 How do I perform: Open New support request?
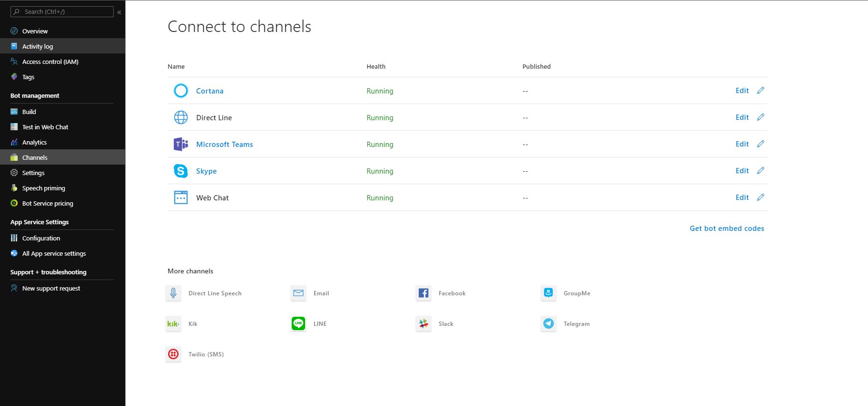[63, 288]
